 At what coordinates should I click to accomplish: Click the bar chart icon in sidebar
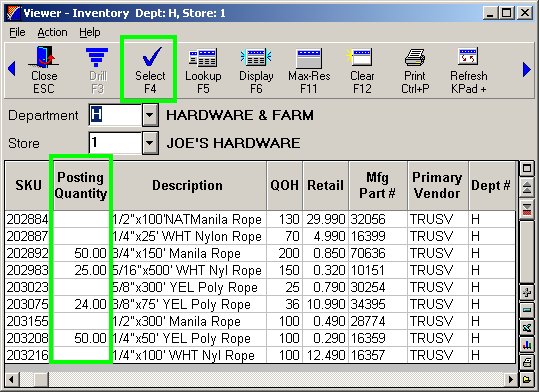pos(527,344)
